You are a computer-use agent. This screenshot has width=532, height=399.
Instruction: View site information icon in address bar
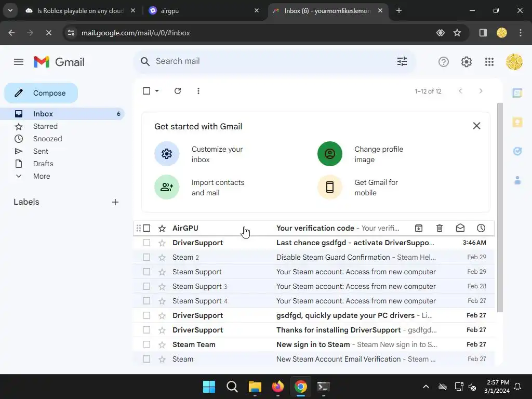click(71, 33)
